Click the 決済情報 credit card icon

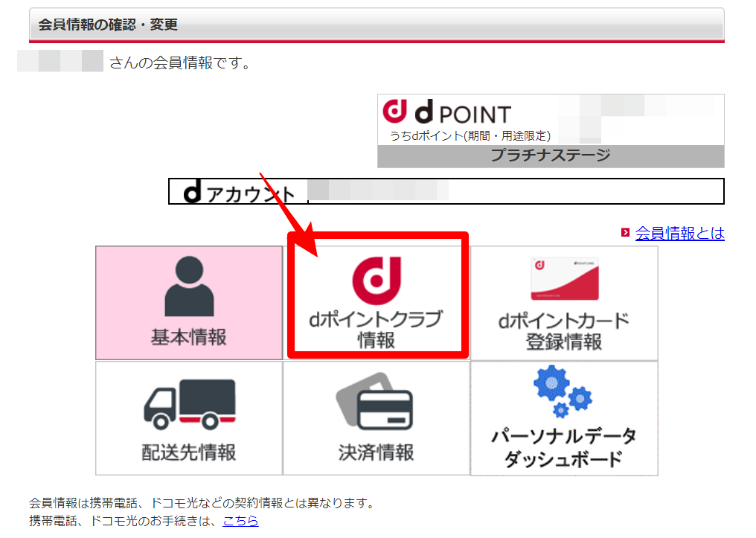pyautogui.click(x=374, y=401)
